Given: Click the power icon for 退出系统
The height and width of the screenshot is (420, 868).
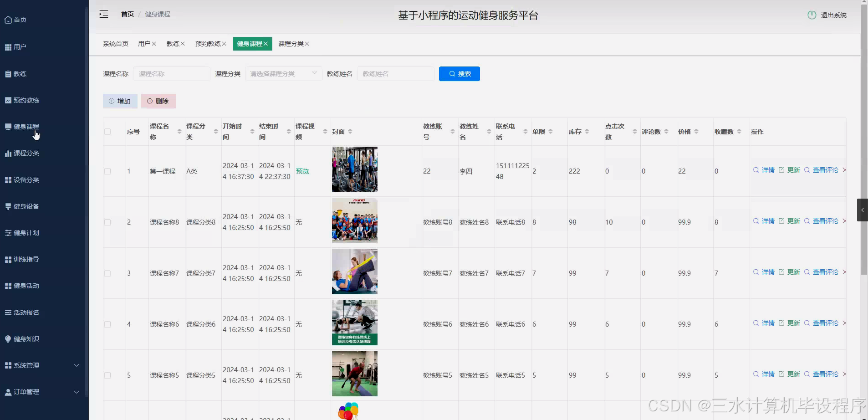Looking at the screenshot, I should tap(812, 15).
